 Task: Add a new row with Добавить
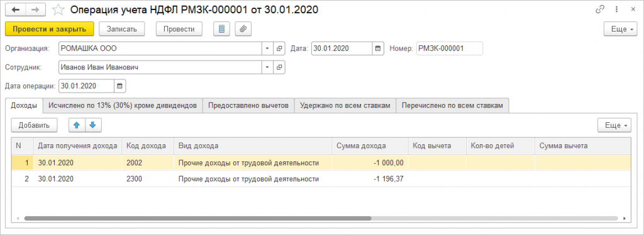click(x=34, y=125)
